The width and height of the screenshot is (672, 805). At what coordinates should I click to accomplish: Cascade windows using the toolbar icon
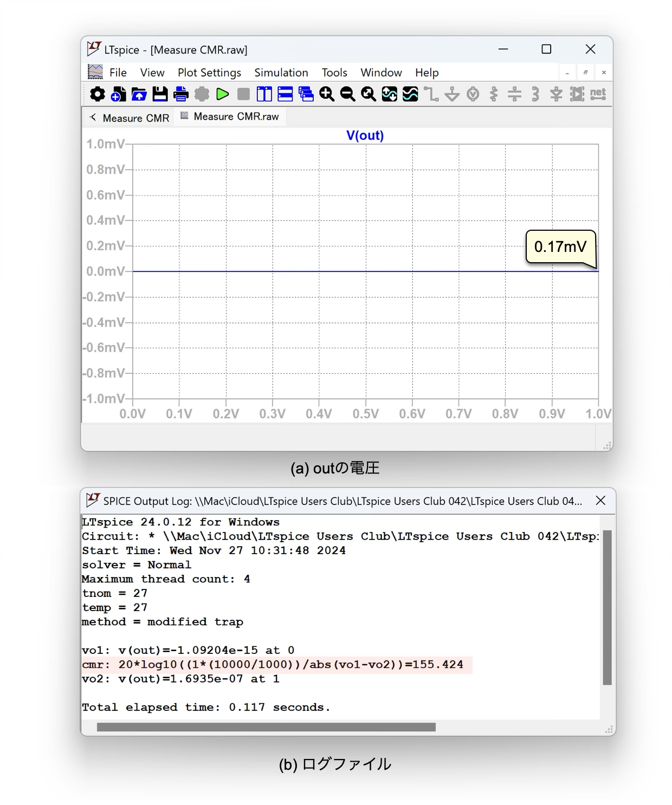pos(306,94)
